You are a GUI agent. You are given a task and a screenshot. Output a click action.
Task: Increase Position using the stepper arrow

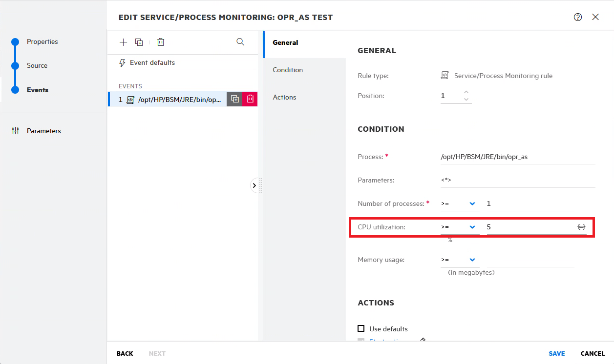[x=466, y=93]
